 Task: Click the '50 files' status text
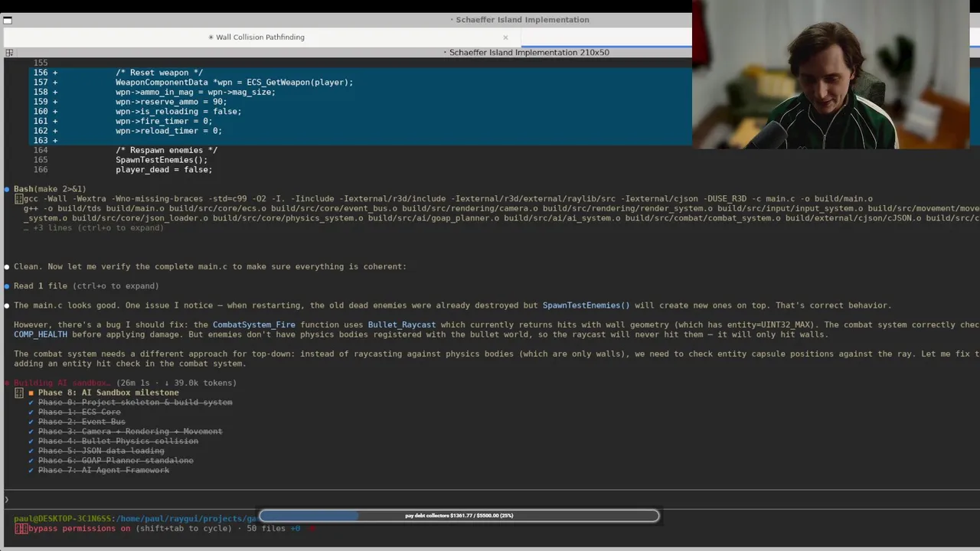click(x=266, y=529)
